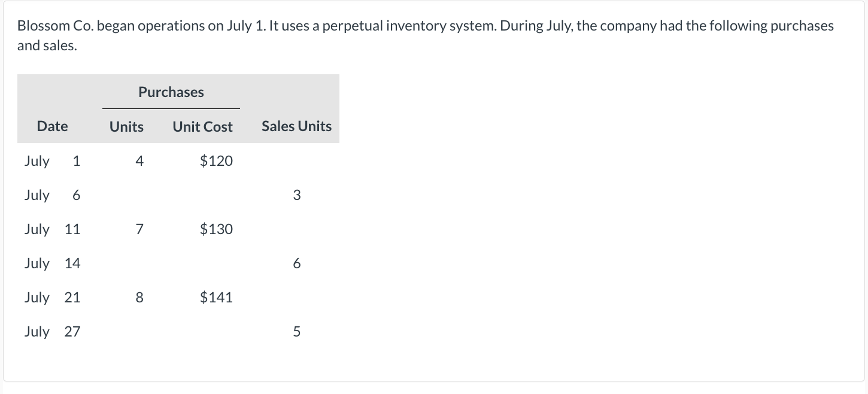This screenshot has height=394, width=868.
Task: Click the Purchases column group header
Action: [x=171, y=92]
